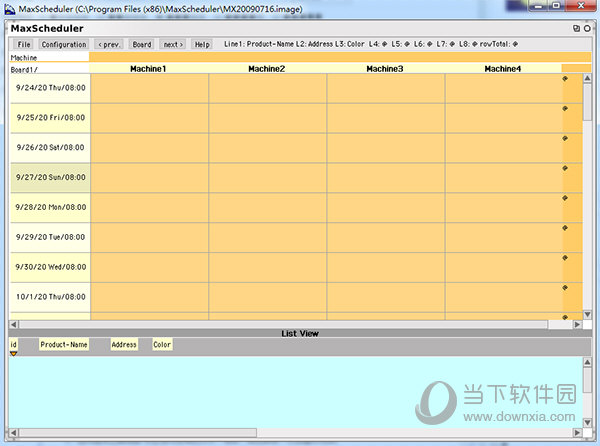The image size is (600, 446).
Task: Click the List View horizontal scroll left arrow
Action: [x=14, y=433]
